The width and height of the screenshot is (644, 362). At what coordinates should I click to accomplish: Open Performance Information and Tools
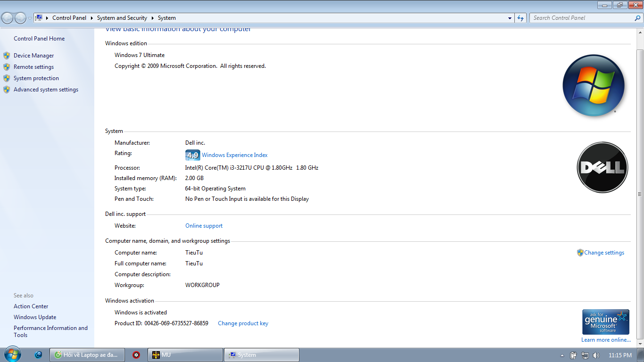tap(50, 331)
